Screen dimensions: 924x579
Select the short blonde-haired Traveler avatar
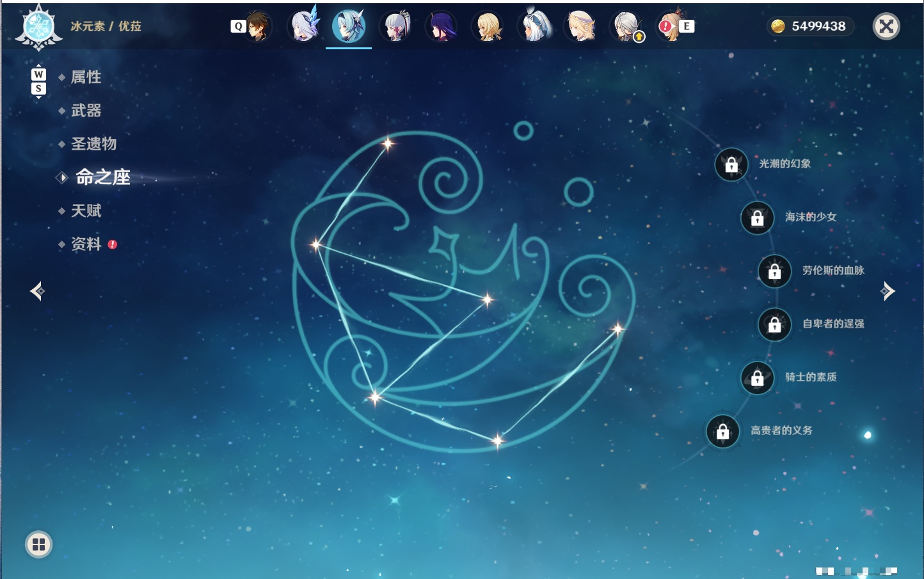(488, 27)
